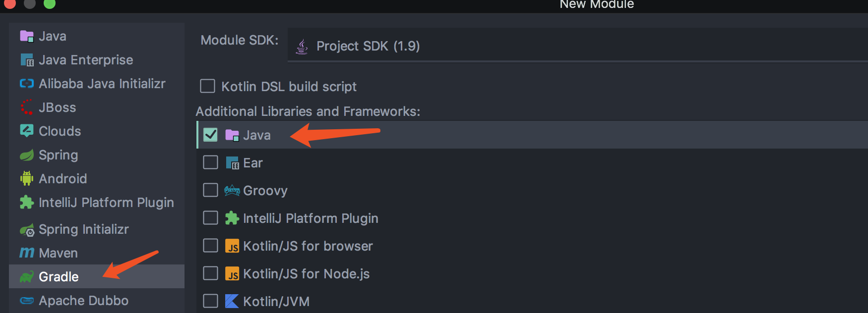Click the green window maximize button
The width and height of the screenshot is (868, 313).
tap(49, 4)
